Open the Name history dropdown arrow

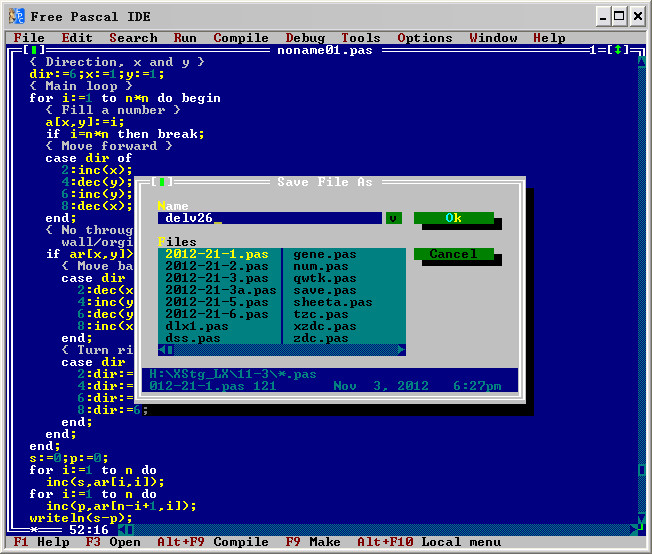pos(393,218)
